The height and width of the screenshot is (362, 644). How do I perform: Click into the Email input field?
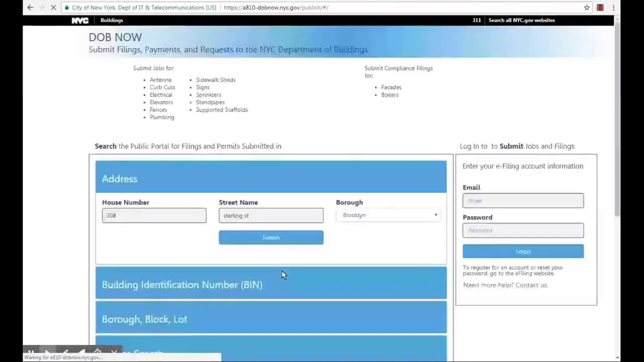(x=523, y=201)
